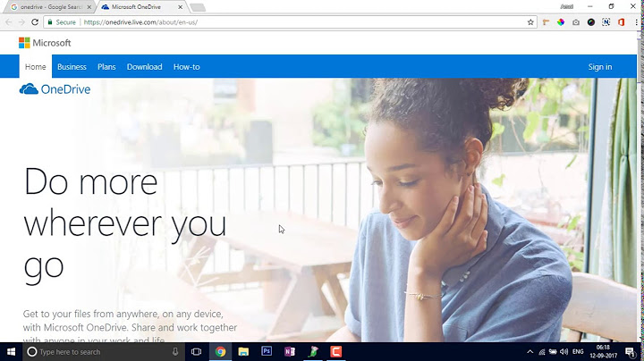Click the 'Do more wherever you go' headline
This screenshot has height=361, width=644.
[125, 223]
